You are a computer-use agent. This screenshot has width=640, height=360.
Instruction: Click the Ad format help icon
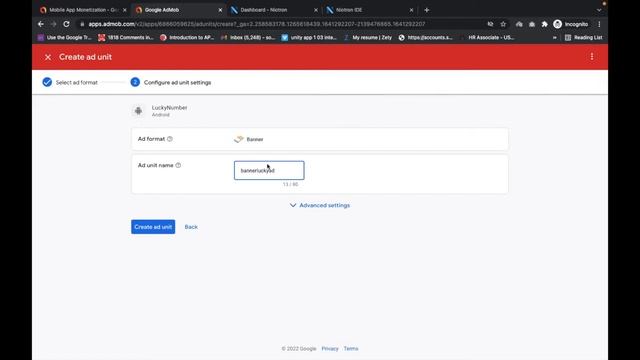(170, 139)
